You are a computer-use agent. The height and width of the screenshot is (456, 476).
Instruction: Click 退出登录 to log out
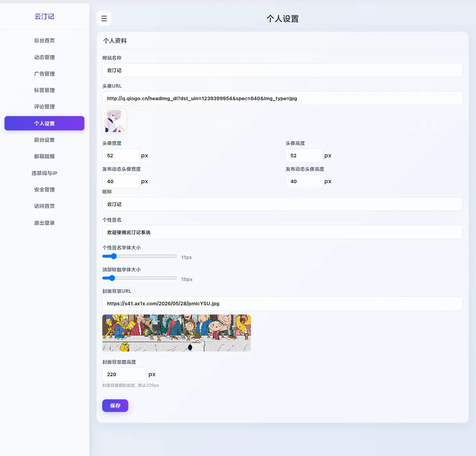[44, 223]
